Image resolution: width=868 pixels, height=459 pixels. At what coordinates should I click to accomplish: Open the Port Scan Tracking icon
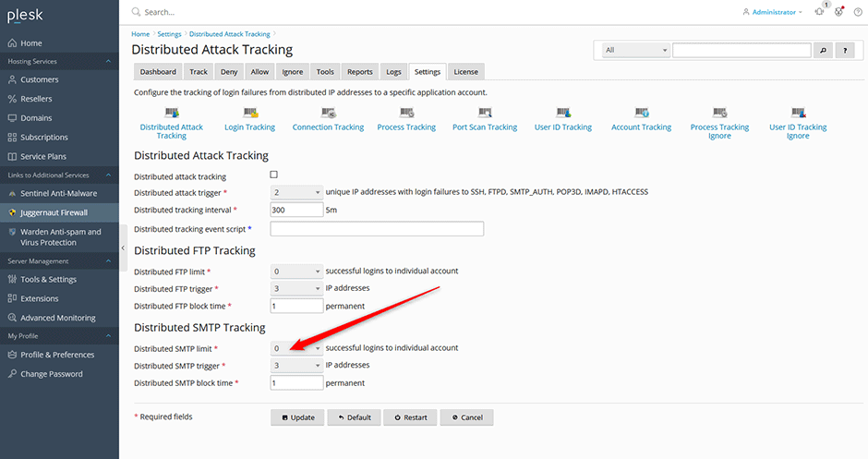click(485, 114)
